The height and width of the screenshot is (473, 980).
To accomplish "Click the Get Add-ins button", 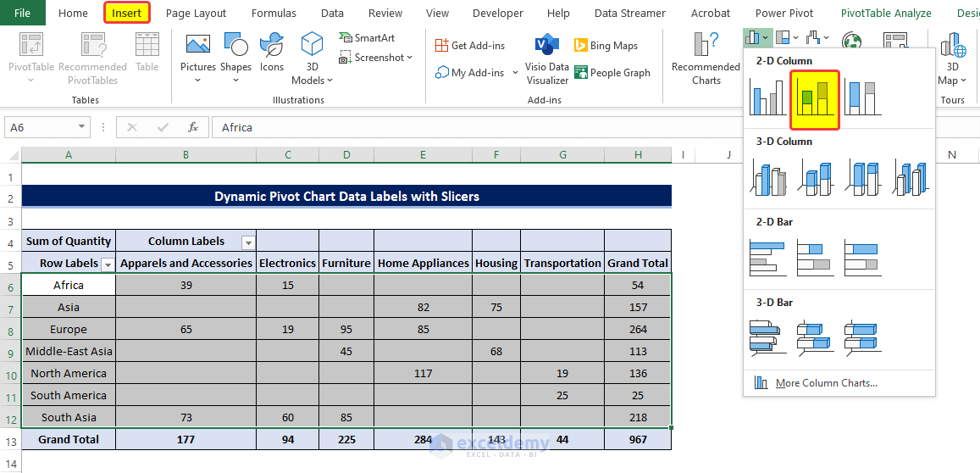I will (470, 46).
